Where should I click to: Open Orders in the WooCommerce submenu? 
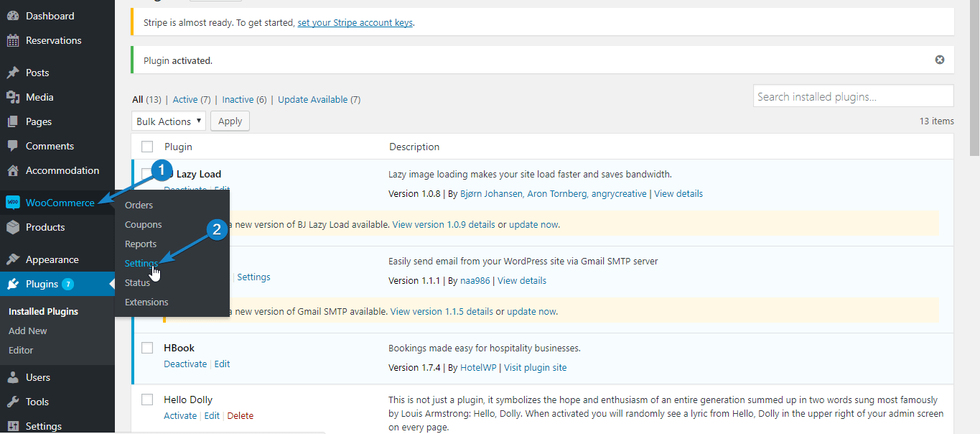click(139, 205)
